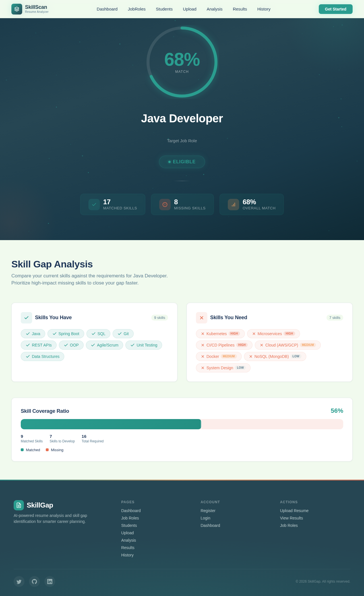This screenshot has width=364, height=596.
Task: Click the NoSQL (MongoDB) skill chip
Action: click(x=275, y=356)
